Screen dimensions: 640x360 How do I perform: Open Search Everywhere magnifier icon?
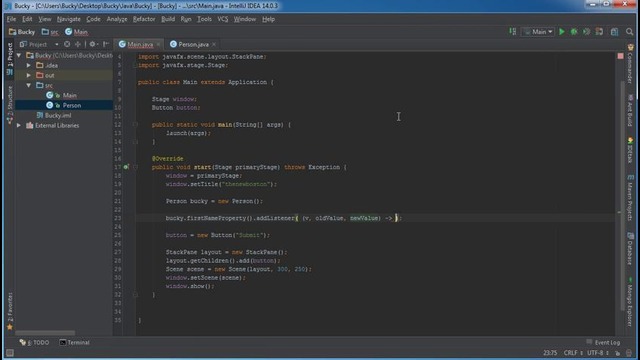coord(629,32)
